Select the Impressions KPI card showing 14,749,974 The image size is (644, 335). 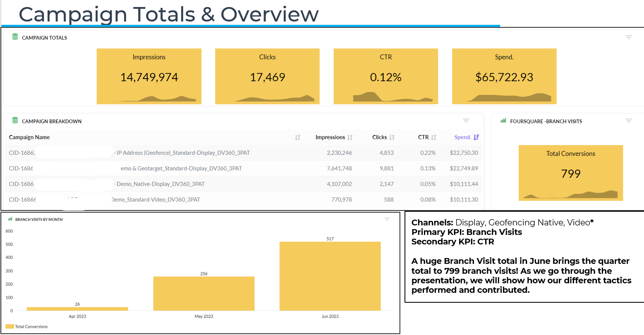(x=149, y=76)
